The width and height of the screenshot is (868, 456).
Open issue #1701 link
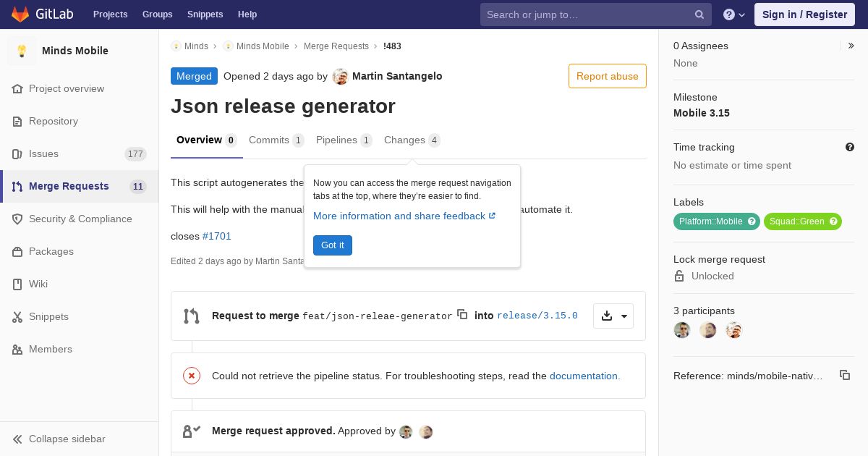217,236
